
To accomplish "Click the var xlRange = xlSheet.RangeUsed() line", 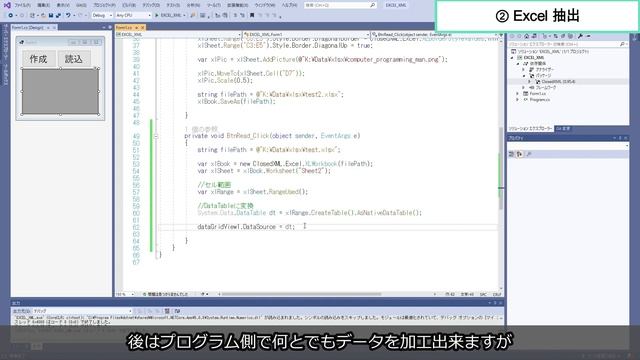I will tap(253, 192).
